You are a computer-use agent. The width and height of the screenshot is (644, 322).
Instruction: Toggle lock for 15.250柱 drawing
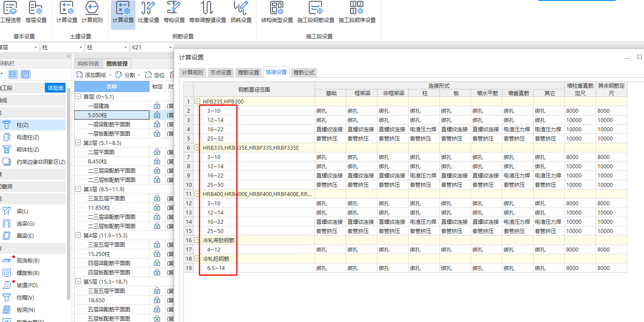tap(157, 254)
